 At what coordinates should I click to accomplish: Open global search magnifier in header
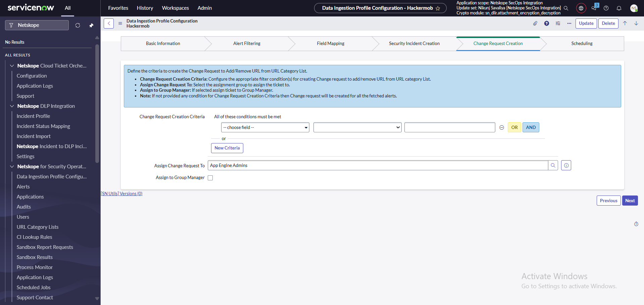pyautogui.click(x=566, y=8)
